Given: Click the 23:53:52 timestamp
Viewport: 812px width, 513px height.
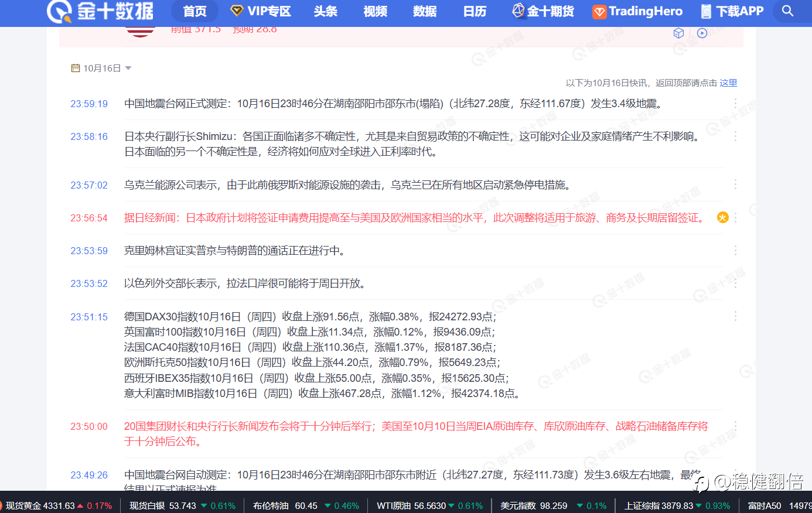Looking at the screenshot, I should click(89, 284).
